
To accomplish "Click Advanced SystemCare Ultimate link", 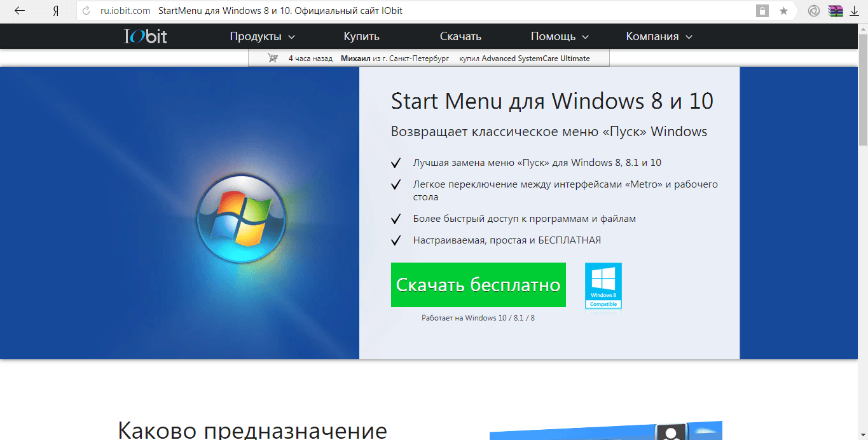I will [535, 58].
